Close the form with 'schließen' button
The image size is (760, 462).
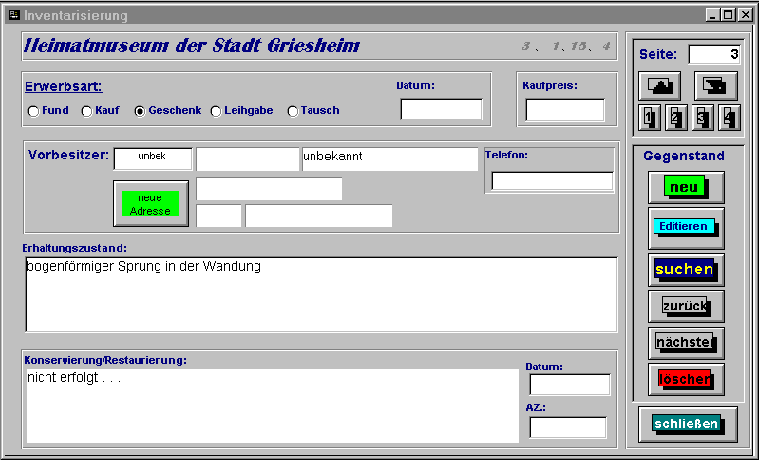pyautogui.click(x=686, y=424)
